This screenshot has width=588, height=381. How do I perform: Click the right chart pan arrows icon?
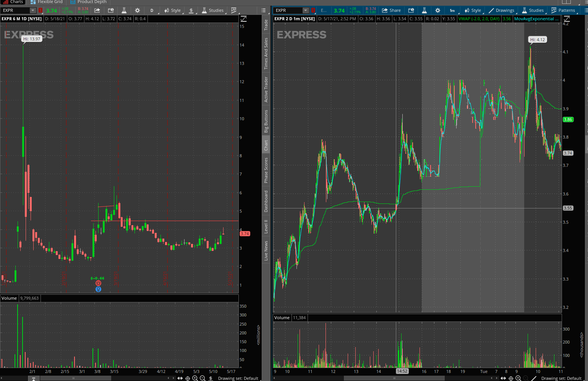[503, 378]
